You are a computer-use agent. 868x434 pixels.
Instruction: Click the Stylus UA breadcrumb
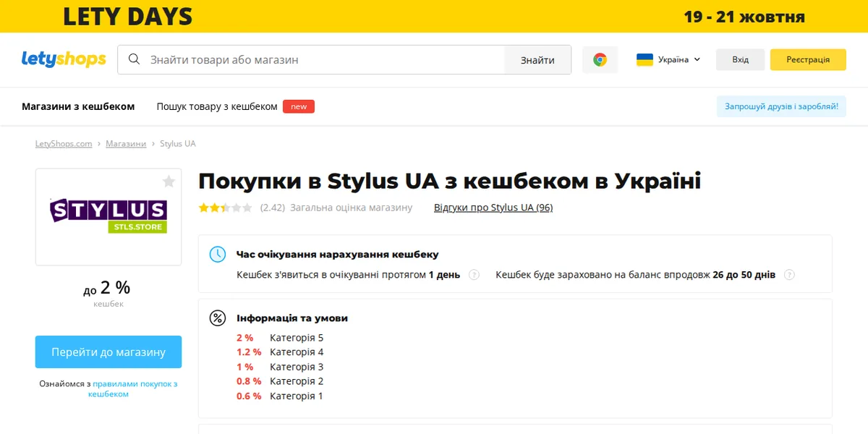pyautogui.click(x=178, y=144)
